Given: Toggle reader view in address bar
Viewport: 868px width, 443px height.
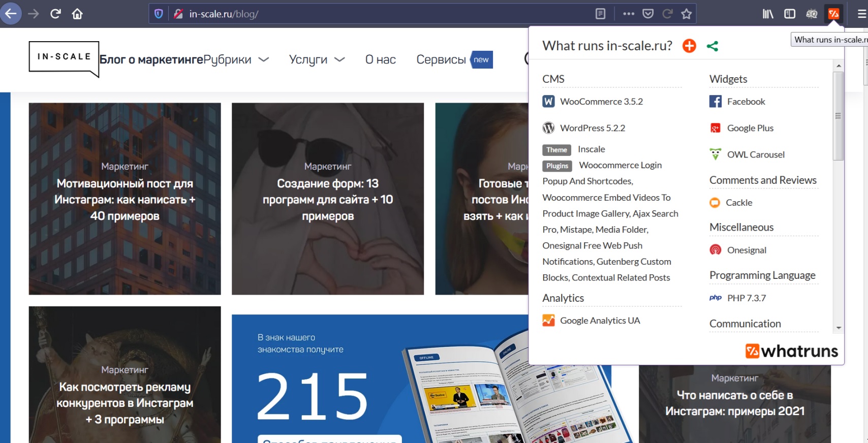Looking at the screenshot, I should 600,14.
